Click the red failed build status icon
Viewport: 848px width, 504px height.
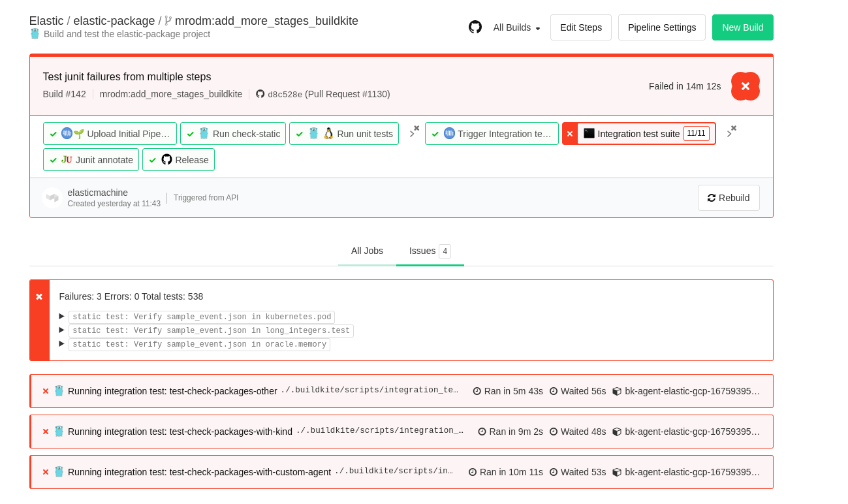click(x=746, y=86)
